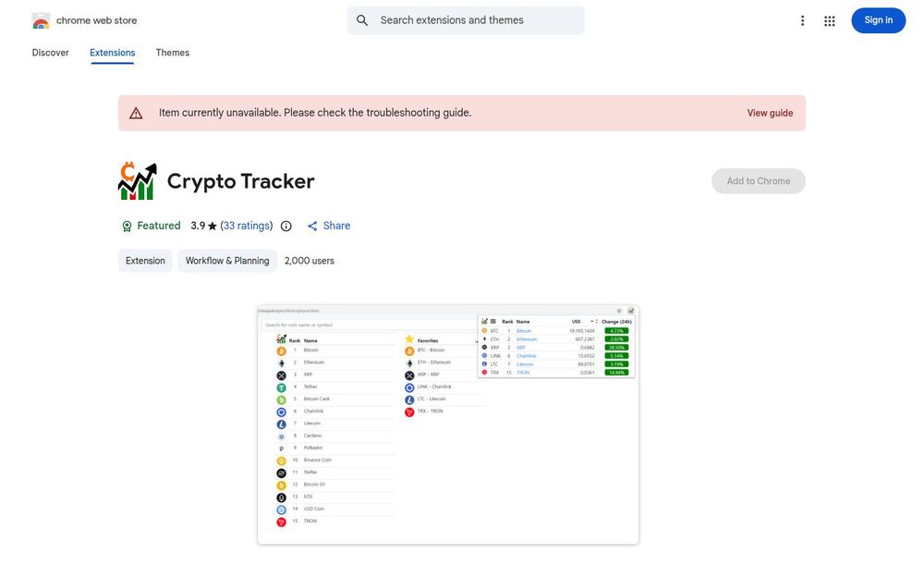This screenshot has height=578, width=924.
Task: Click the Share icon
Action: pyautogui.click(x=312, y=226)
